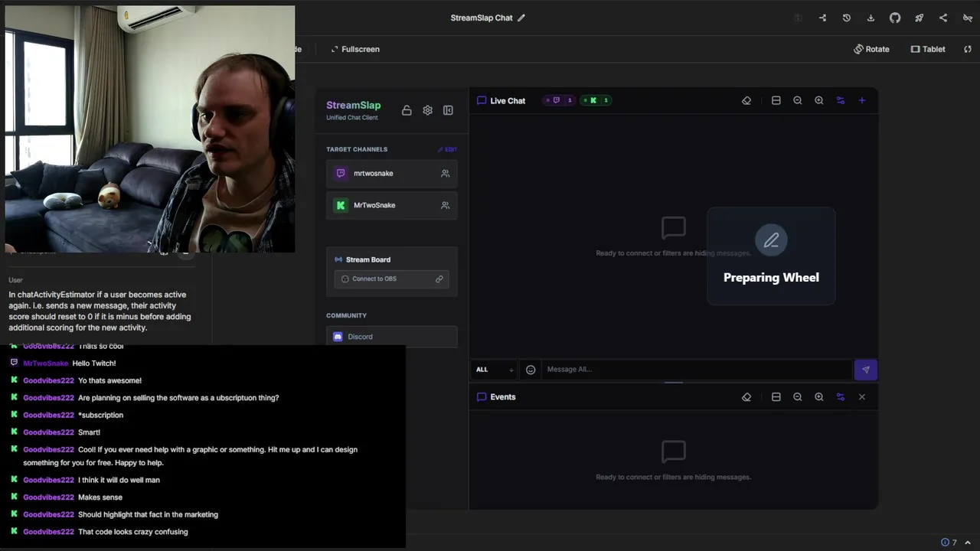Click the 'Hello Twitch!' chat message
Image resolution: width=980 pixels, height=551 pixels.
94,364
